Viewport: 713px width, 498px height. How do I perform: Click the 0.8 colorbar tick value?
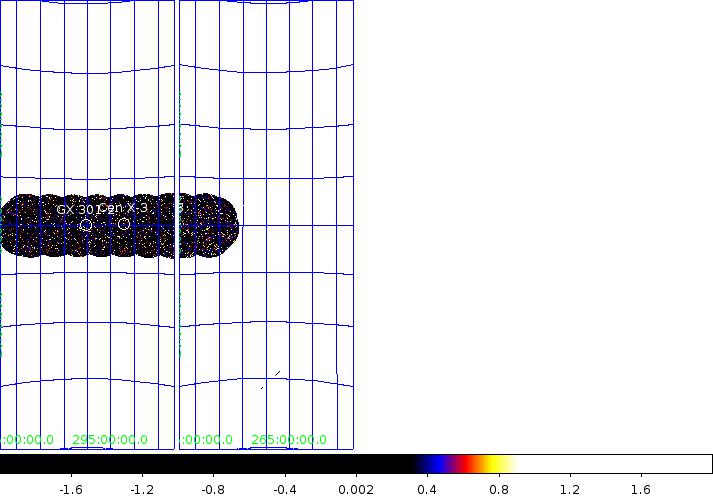[x=499, y=490]
